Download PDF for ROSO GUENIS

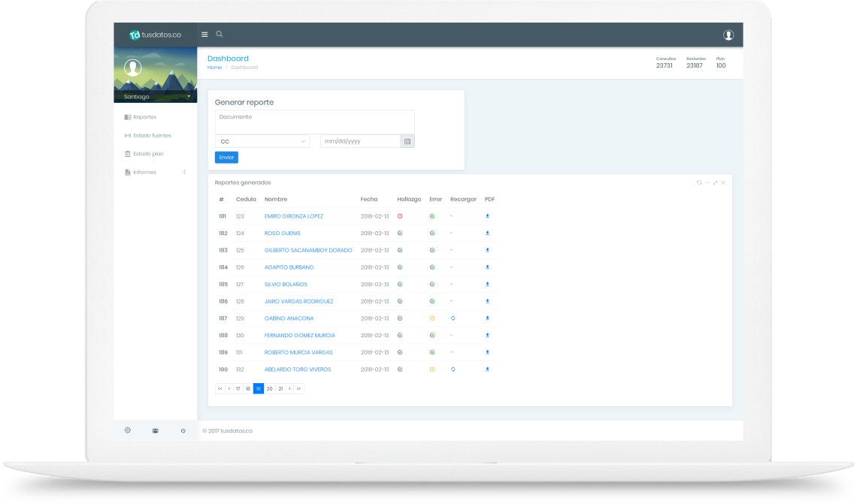[x=488, y=233]
